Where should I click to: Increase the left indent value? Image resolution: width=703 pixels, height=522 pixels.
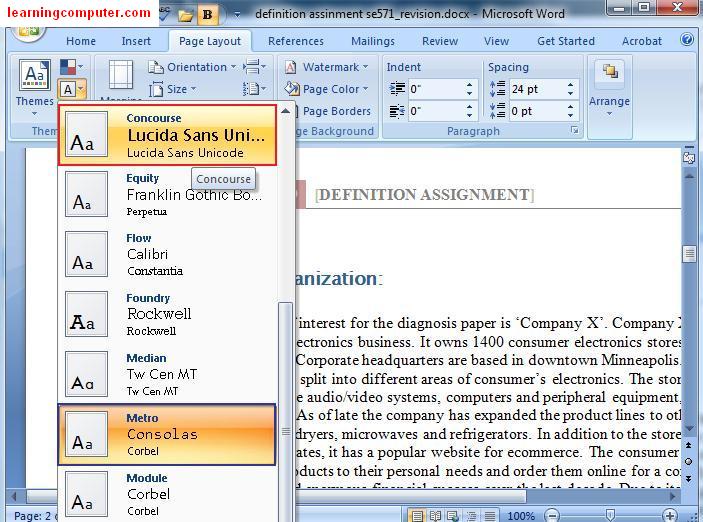click(x=469, y=84)
